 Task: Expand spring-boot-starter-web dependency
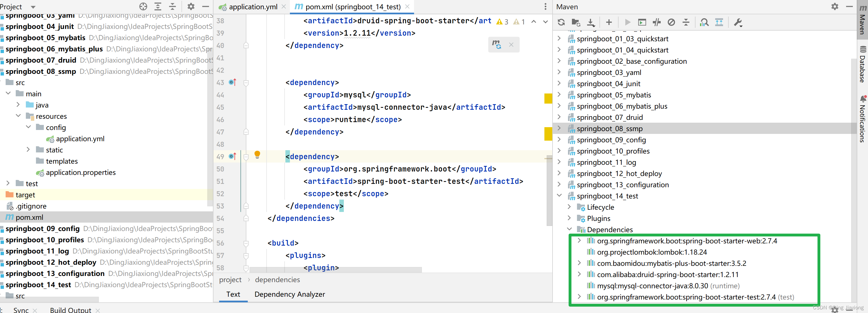pos(579,240)
